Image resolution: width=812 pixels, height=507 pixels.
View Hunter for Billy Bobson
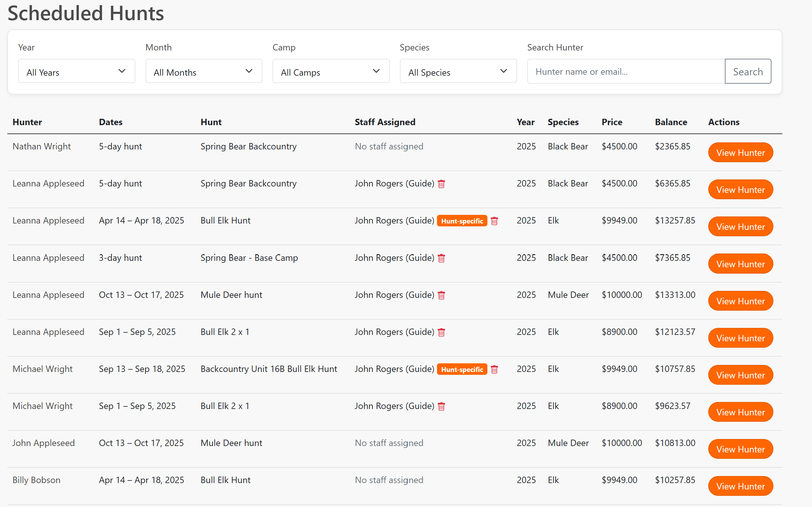[x=741, y=486]
